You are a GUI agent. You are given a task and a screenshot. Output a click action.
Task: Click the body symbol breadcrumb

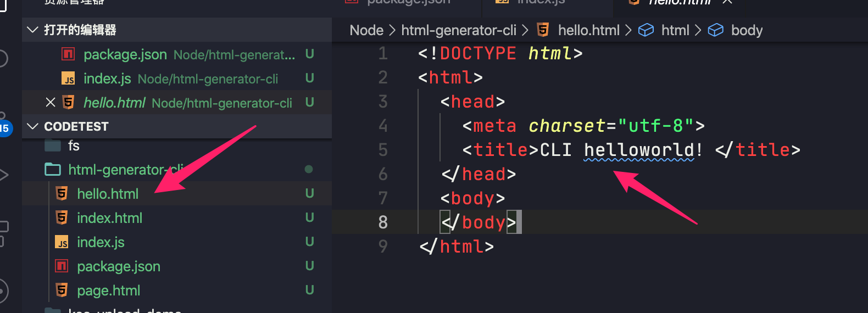[747, 30]
